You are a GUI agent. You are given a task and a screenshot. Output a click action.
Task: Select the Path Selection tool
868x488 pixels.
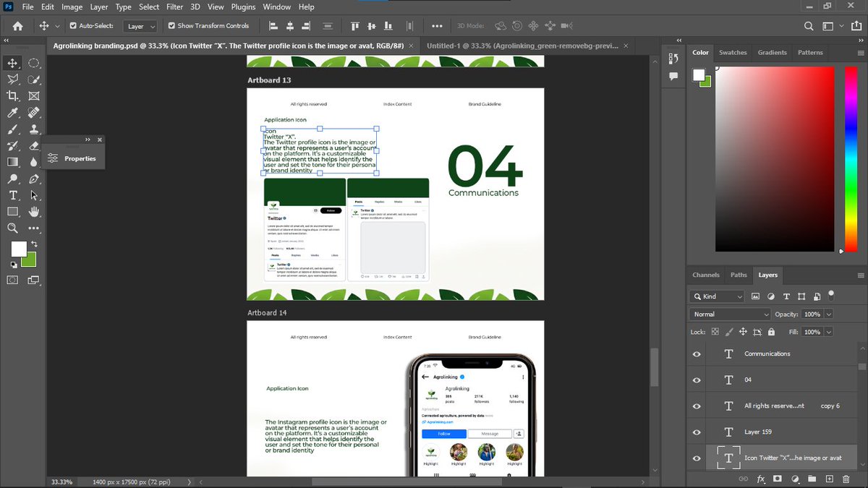click(33, 195)
